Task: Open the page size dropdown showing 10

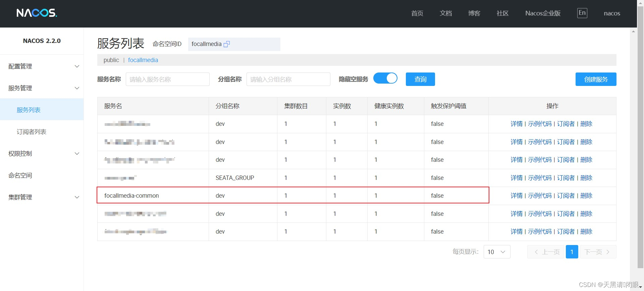Action: pos(497,252)
